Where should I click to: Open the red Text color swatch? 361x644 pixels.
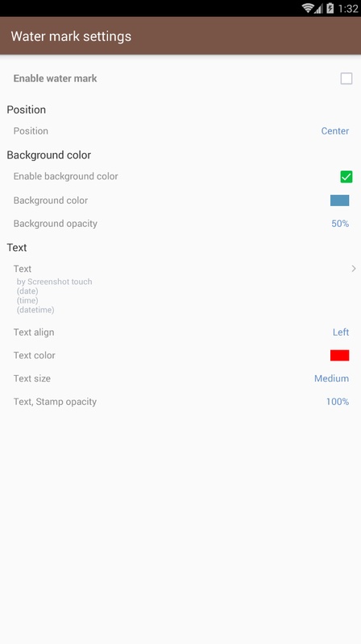click(x=339, y=355)
